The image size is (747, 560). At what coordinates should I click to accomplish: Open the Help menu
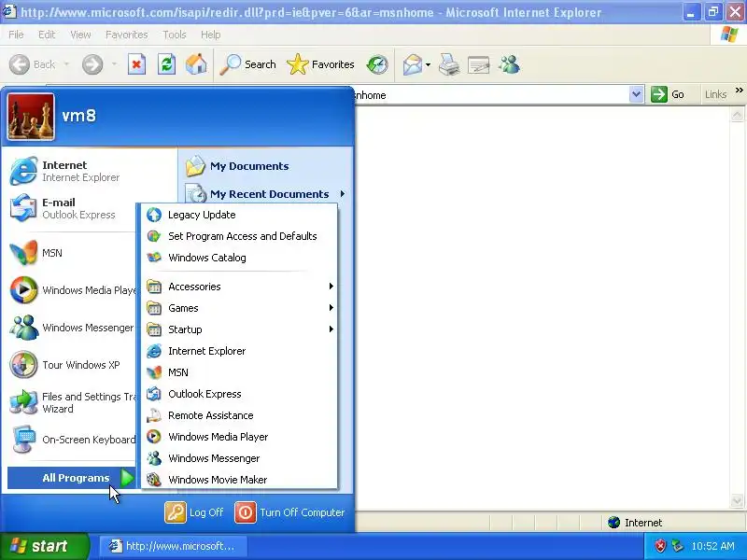click(x=211, y=35)
